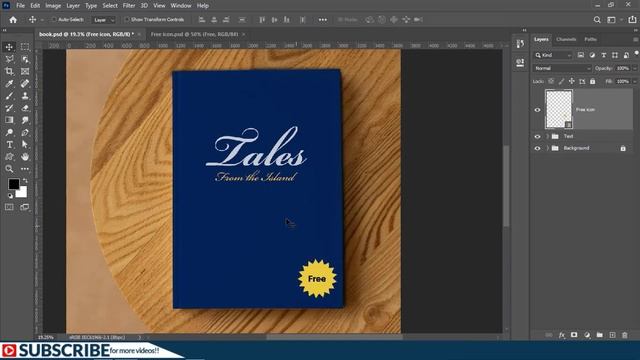Select the Hand tool
640x360 pixels.
point(25,157)
